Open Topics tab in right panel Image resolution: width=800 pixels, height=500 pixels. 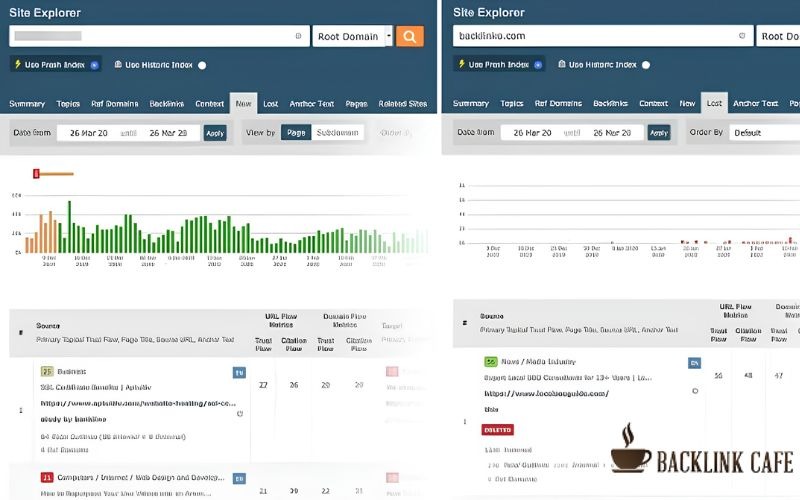512,103
